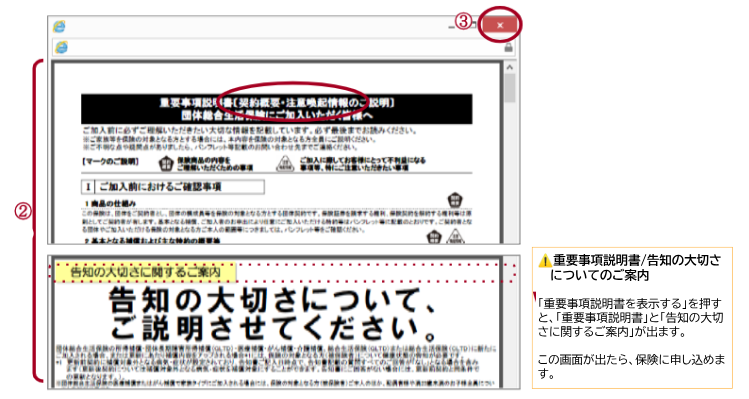Click the scrollbar up arrow

[510, 68]
